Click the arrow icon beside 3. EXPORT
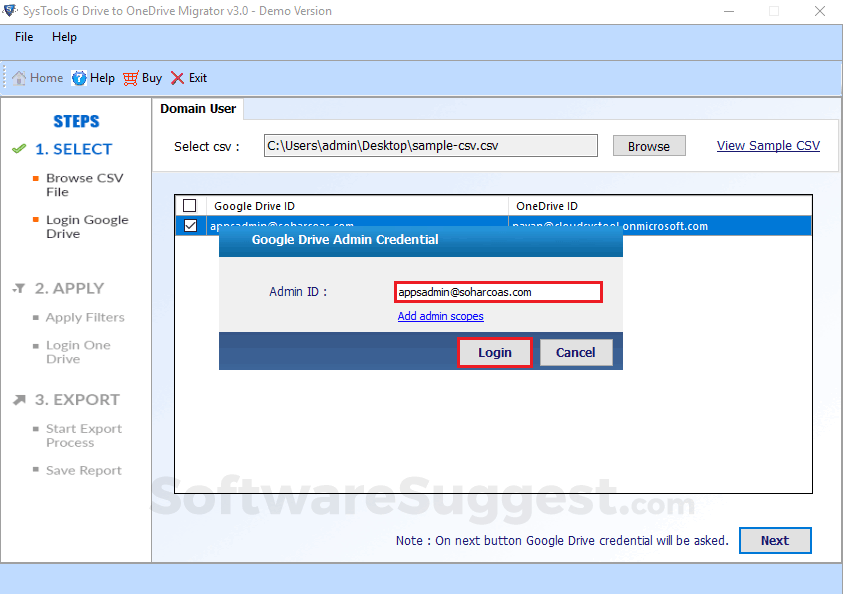843x594 pixels. tap(19, 400)
